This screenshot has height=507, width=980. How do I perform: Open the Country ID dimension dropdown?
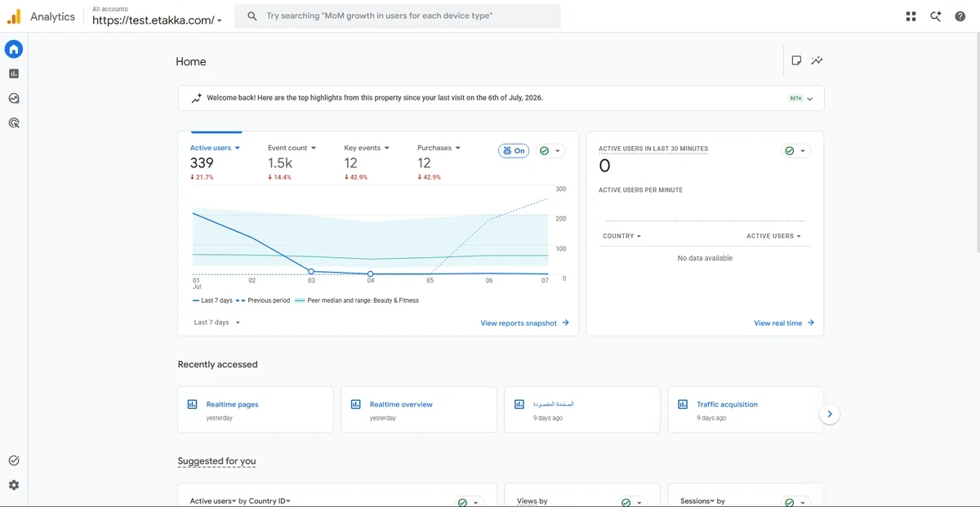(x=269, y=501)
